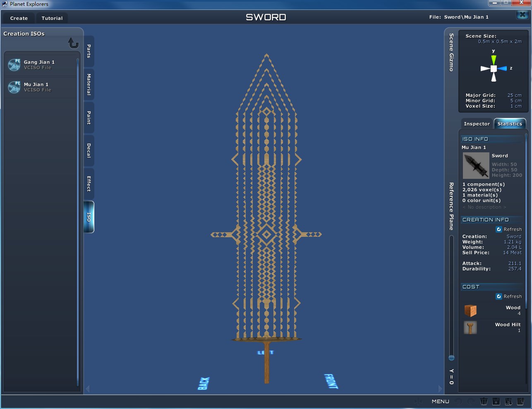Click the Scene Size value 0.5m x 0.5m x 2m
The image size is (532, 409).
coord(500,41)
